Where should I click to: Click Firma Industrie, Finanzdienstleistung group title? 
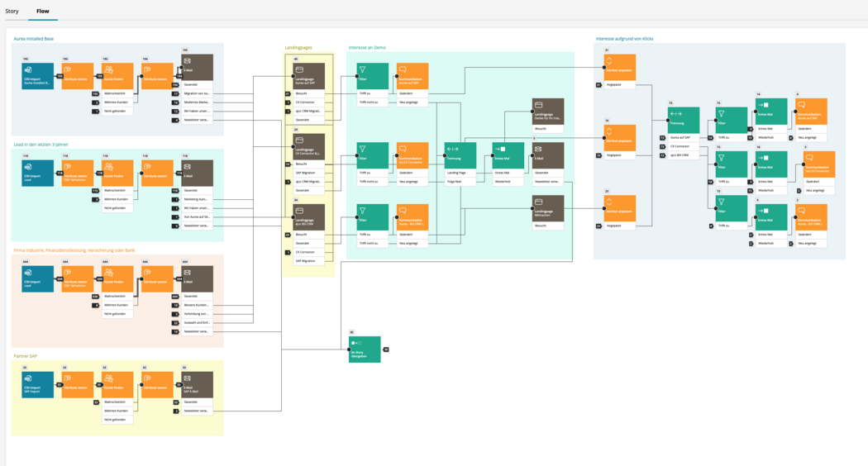tap(74, 250)
